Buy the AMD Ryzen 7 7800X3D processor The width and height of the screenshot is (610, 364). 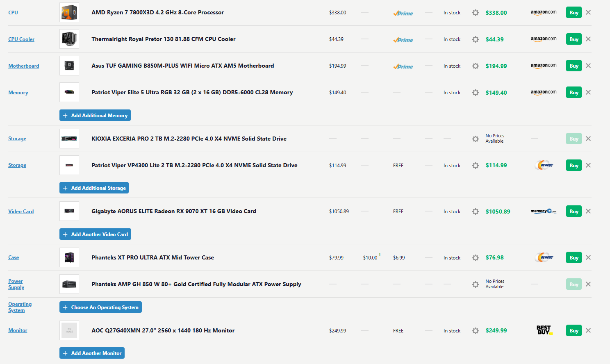pos(574,12)
